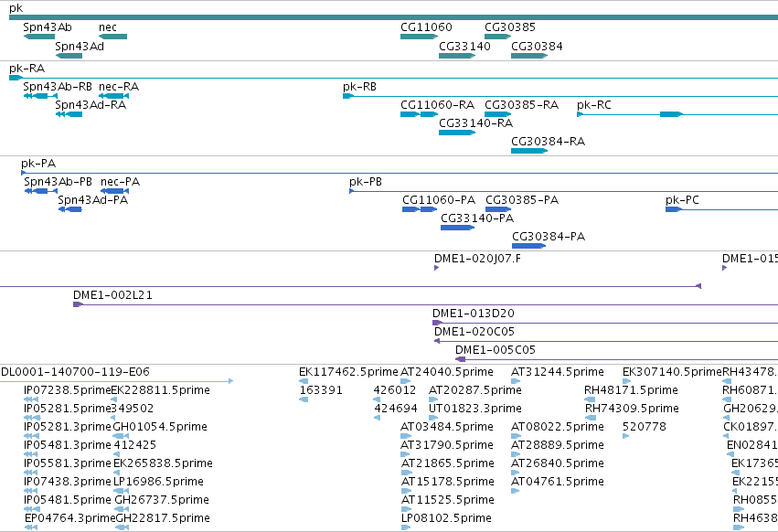Click the nec-RA transcript label
778x532 pixels.
(119, 86)
